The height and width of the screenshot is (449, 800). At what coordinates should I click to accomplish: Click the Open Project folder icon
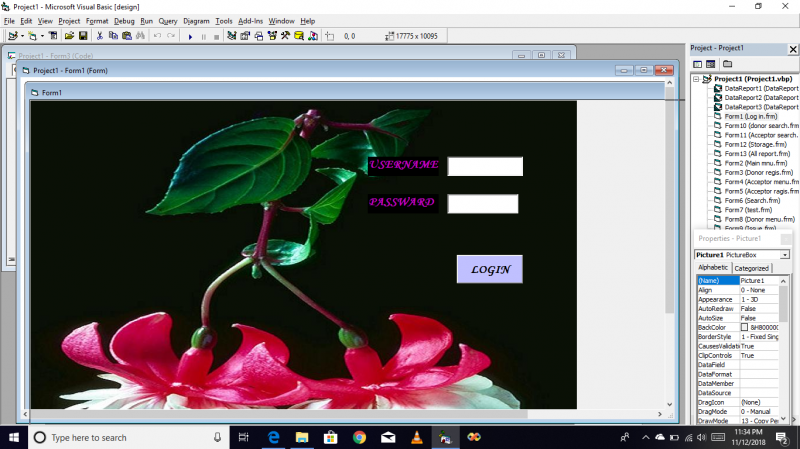69,36
